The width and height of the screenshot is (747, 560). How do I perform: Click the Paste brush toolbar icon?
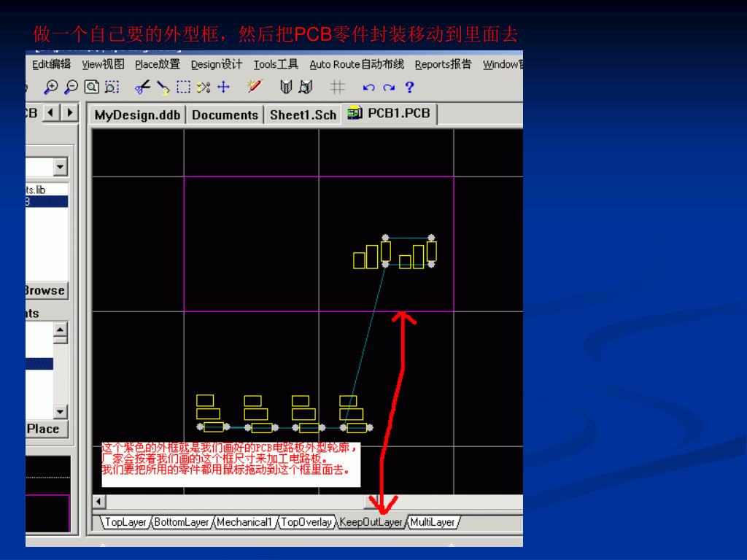click(163, 87)
